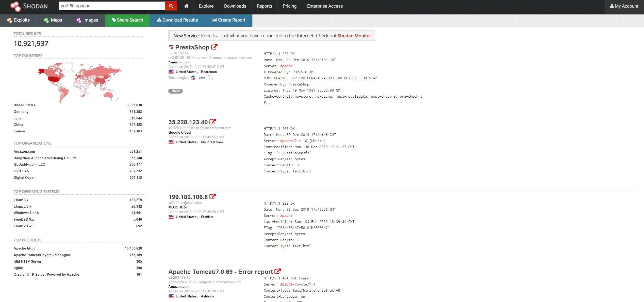Screen dimensions: 644x302
Task: Switch to the Exploits tab
Action: pos(18,20)
